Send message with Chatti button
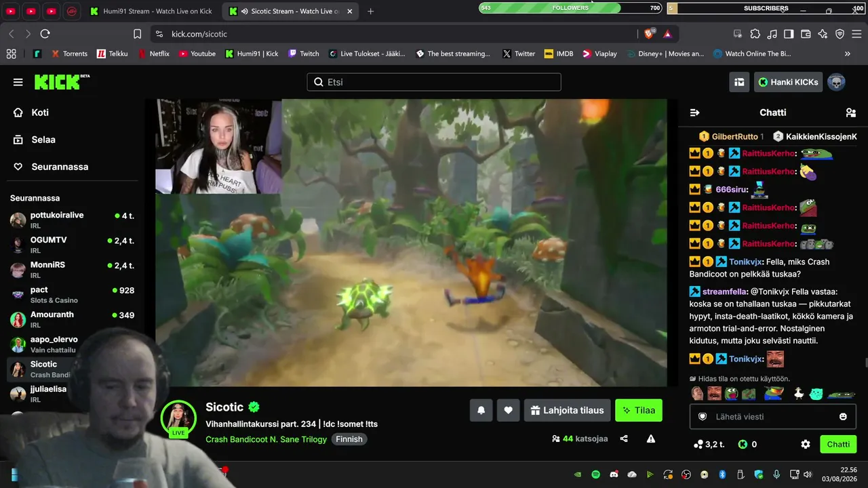 838,444
